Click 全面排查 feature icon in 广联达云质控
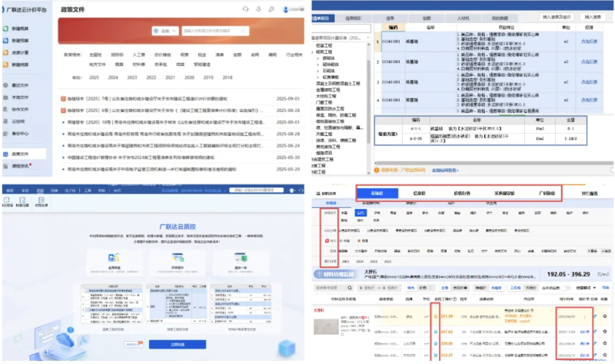The width and height of the screenshot is (615, 364). click(x=114, y=257)
